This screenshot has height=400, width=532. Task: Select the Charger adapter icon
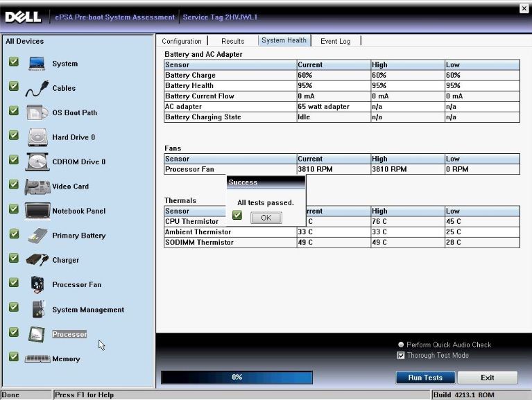pos(37,260)
